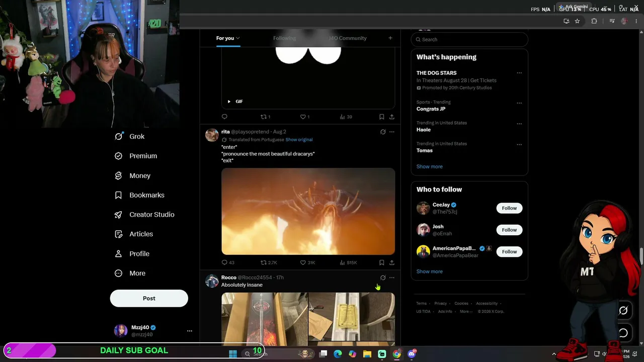644x362 pixels.
Task: Show more trends under What's happening
Action: (x=429, y=166)
